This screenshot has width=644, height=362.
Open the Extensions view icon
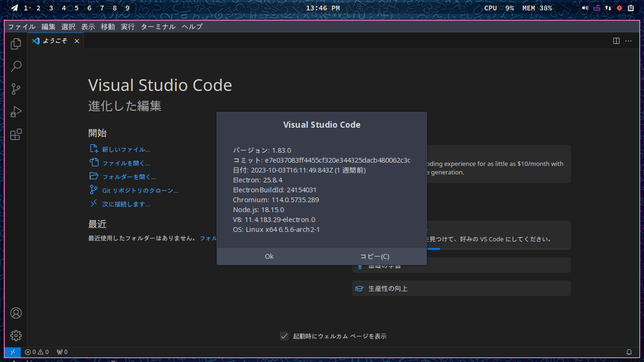16,134
